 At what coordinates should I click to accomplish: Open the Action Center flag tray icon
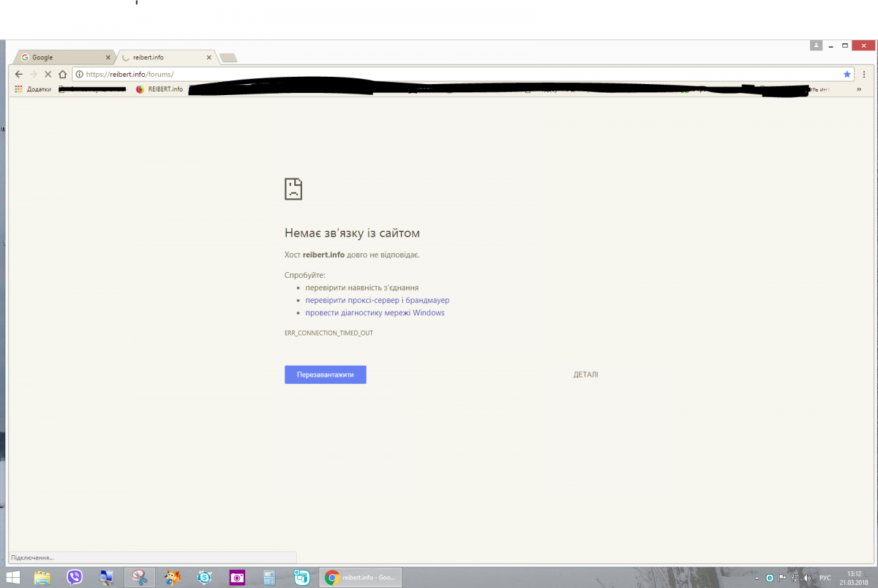pyautogui.click(x=781, y=578)
